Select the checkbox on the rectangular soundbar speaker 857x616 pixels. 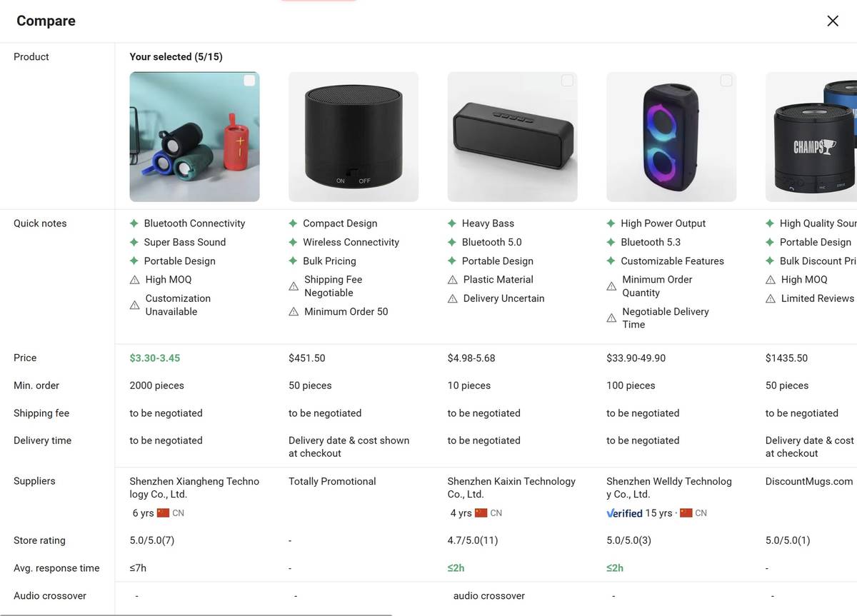[x=567, y=81]
